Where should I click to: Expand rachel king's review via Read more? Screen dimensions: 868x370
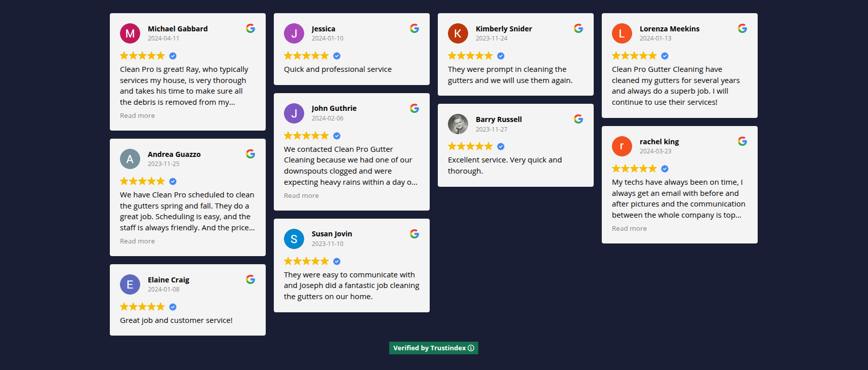pos(629,229)
